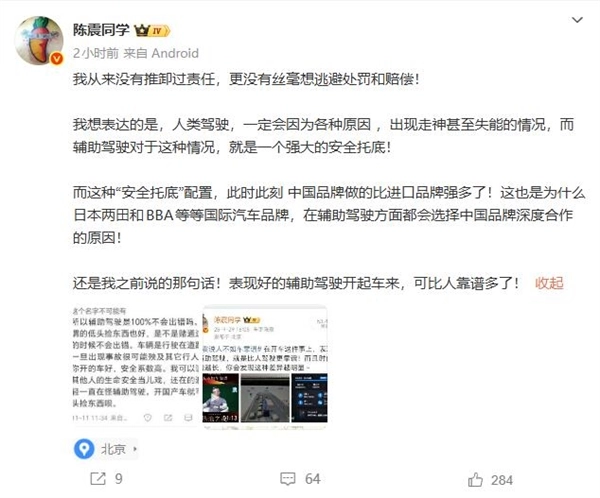Click the orange verified V badge
This screenshot has width=600, height=498.
57,58
